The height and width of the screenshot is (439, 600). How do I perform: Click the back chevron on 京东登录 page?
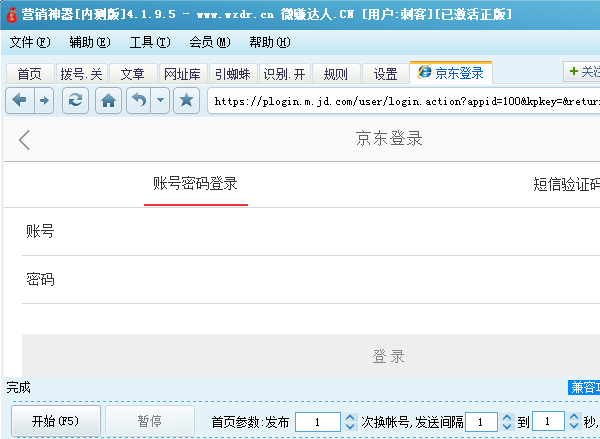(x=25, y=140)
